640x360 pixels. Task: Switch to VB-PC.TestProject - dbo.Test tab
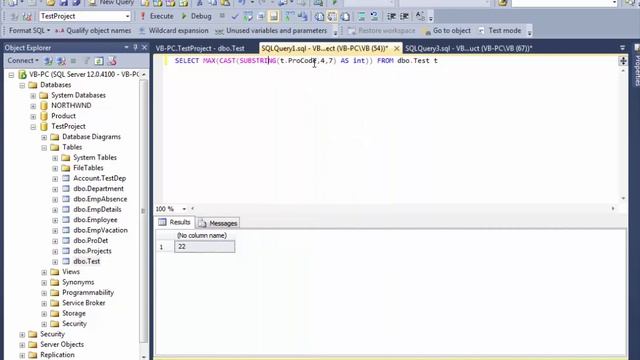pos(200,48)
